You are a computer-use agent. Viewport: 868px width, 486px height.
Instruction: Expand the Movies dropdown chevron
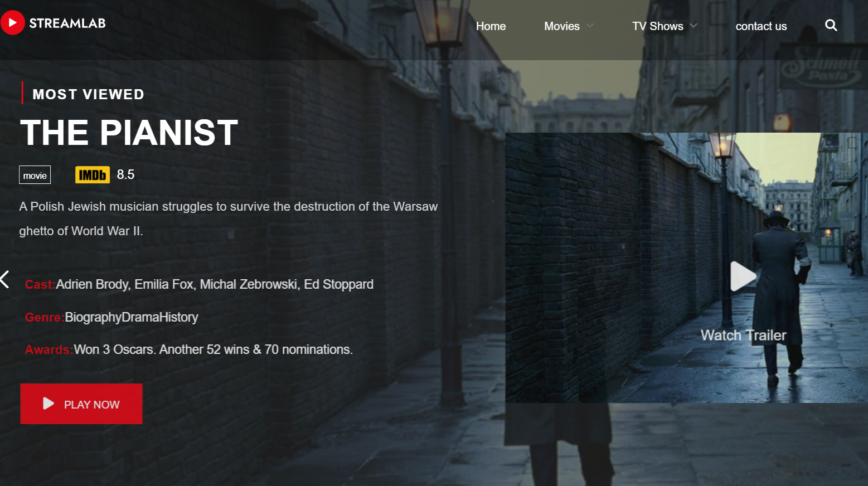point(590,26)
